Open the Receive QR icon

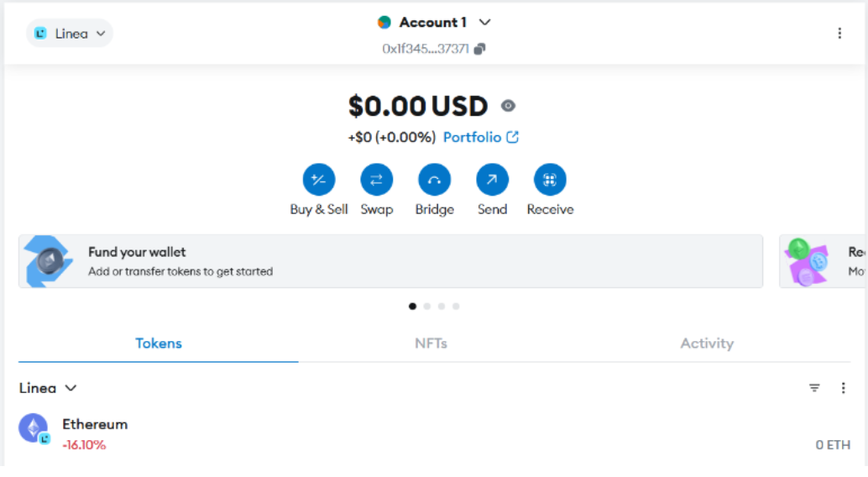coord(550,180)
